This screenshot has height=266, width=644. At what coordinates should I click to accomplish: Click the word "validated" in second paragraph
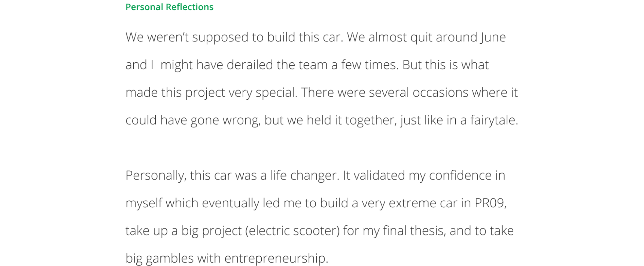point(379,175)
